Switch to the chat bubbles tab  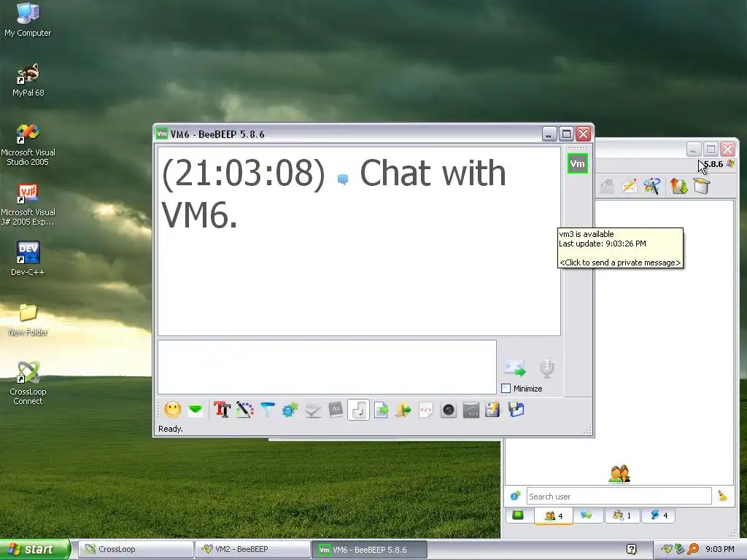[x=587, y=516]
